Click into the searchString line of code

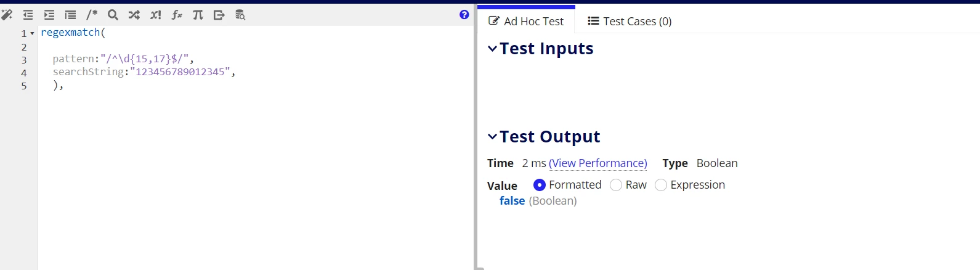pyautogui.click(x=144, y=72)
